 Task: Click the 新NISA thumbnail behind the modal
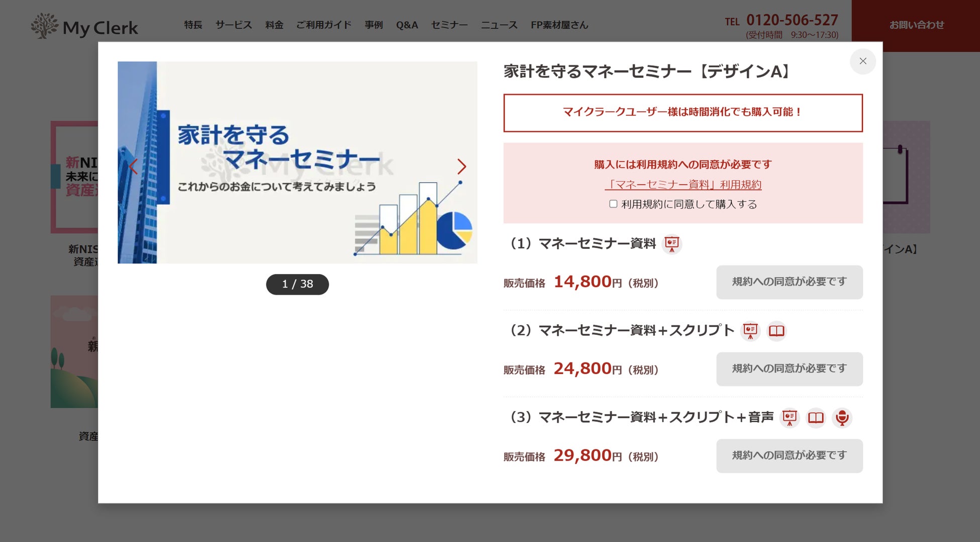[x=74, y=177]
